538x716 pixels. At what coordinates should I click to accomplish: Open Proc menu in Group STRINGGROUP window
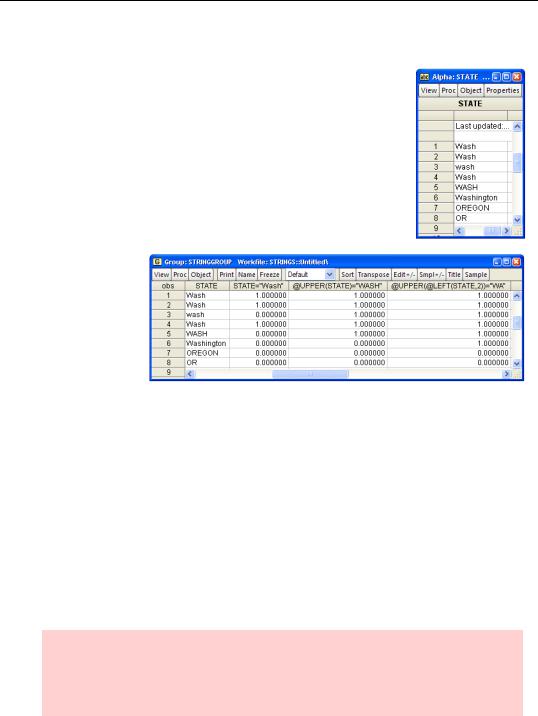pos(179,274)
